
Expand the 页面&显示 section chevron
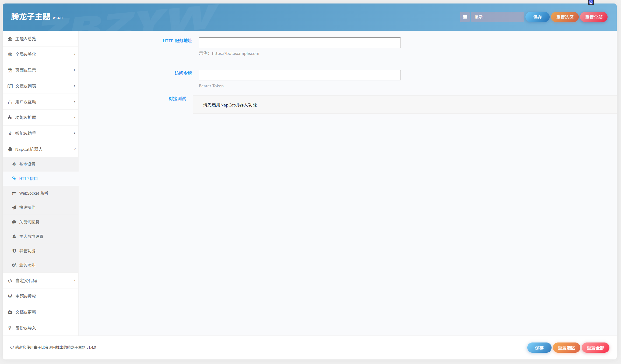pyautogui.click(x=75, y=70)
